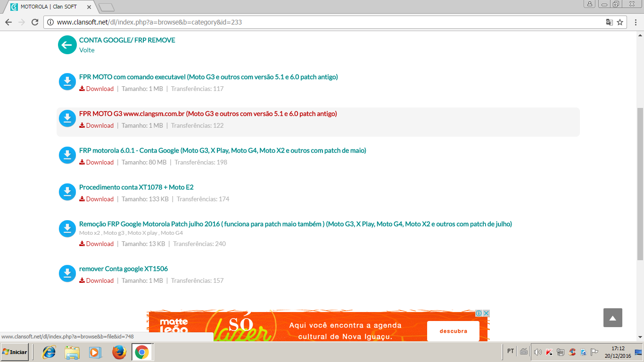
Task: Open FPR MOTO G3 www.clangsm.com.br title
Action: [x=208, y=114]
